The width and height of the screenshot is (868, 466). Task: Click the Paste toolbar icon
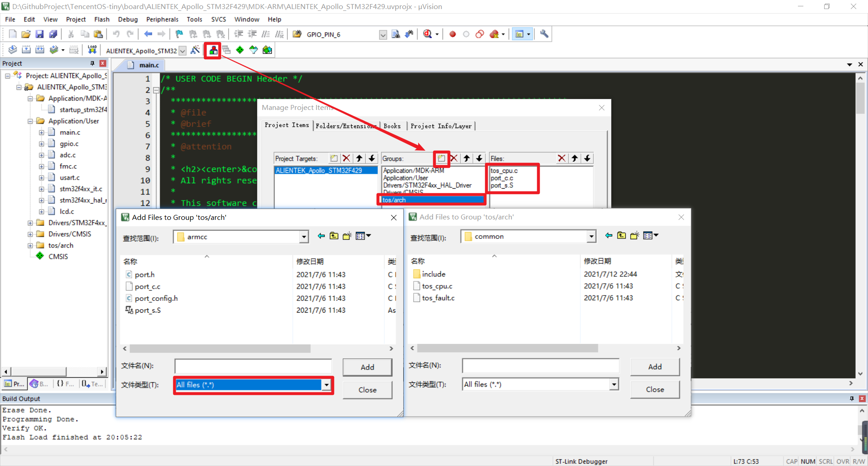pos(98,34)
